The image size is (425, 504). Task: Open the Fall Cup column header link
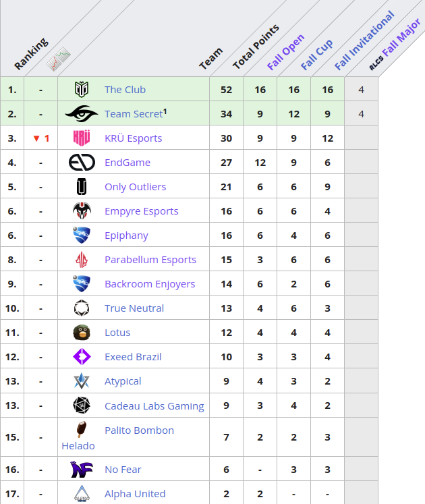[316, 55]
